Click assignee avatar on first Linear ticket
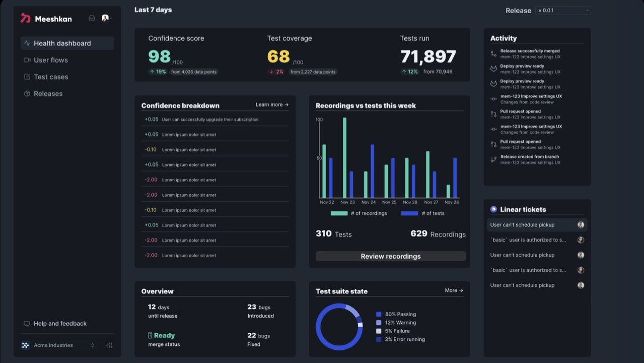Viewport: 644px width, 363px height. [x=581, y=225]
